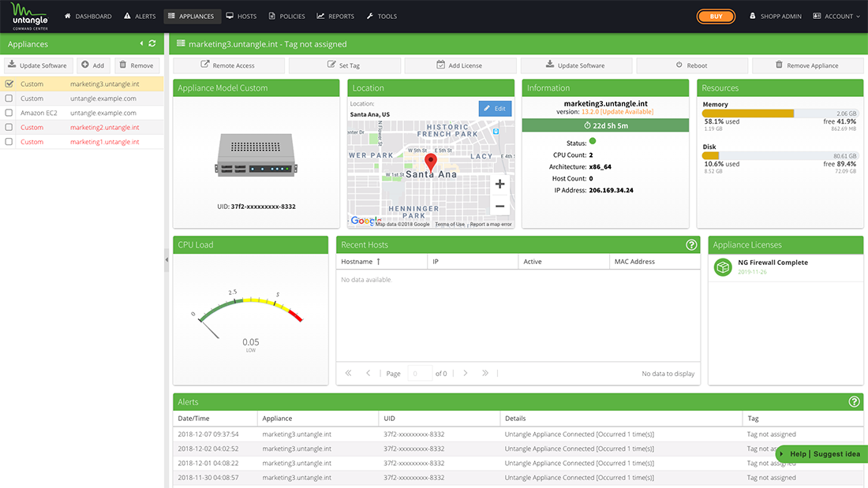Open Remote Access for the appliance
Image resolution: width=868 pixels, height=488 pixels.
tap(229, 65)
